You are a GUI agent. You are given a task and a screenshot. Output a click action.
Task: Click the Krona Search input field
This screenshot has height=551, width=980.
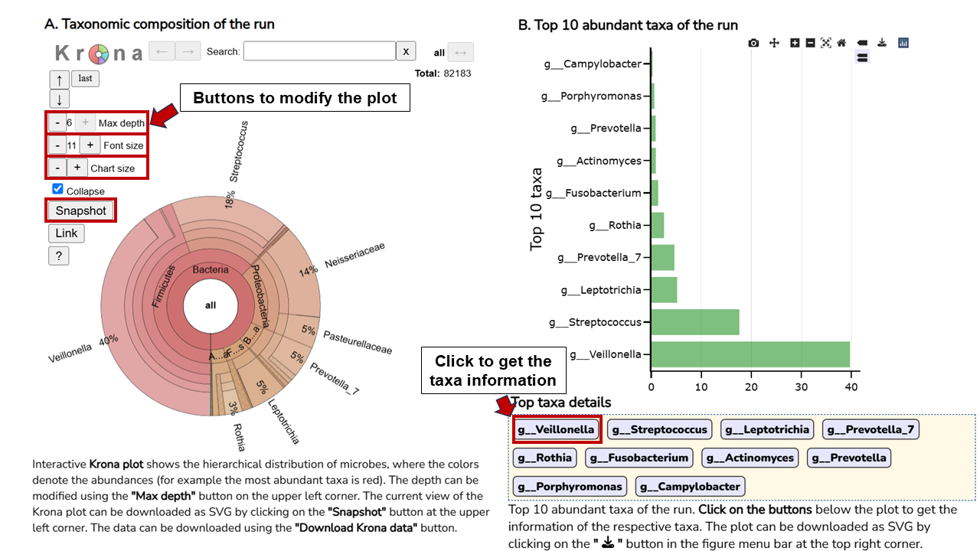tap(319, 51)
